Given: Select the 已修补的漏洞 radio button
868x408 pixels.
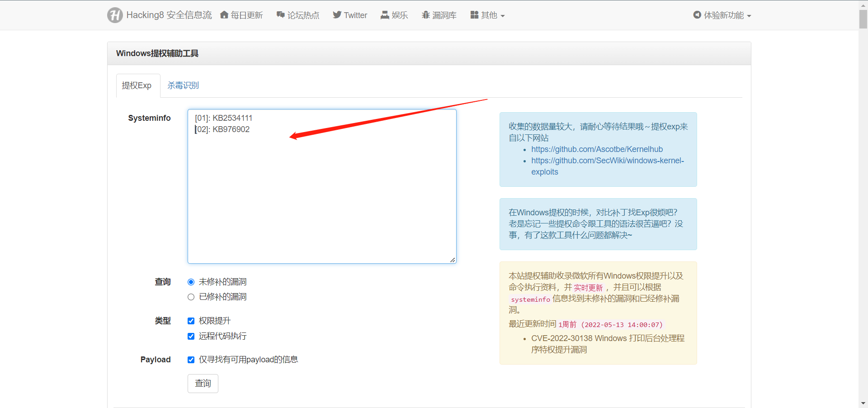Looking at the screenshot, I should click(191, 297).
